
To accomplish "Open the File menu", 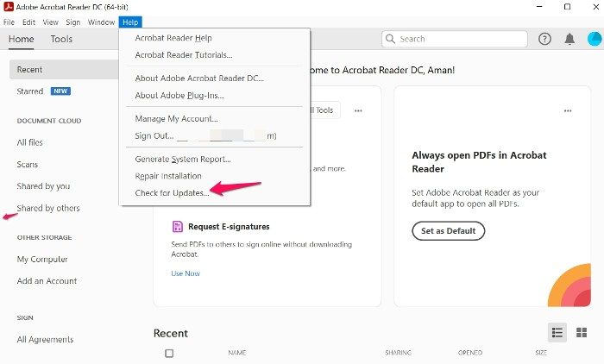I will point(9,22).
